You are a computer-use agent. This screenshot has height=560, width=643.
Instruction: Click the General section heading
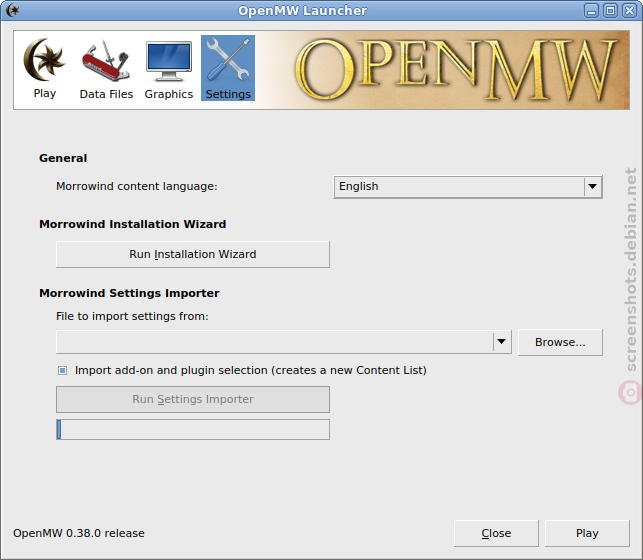click(63, 158)
